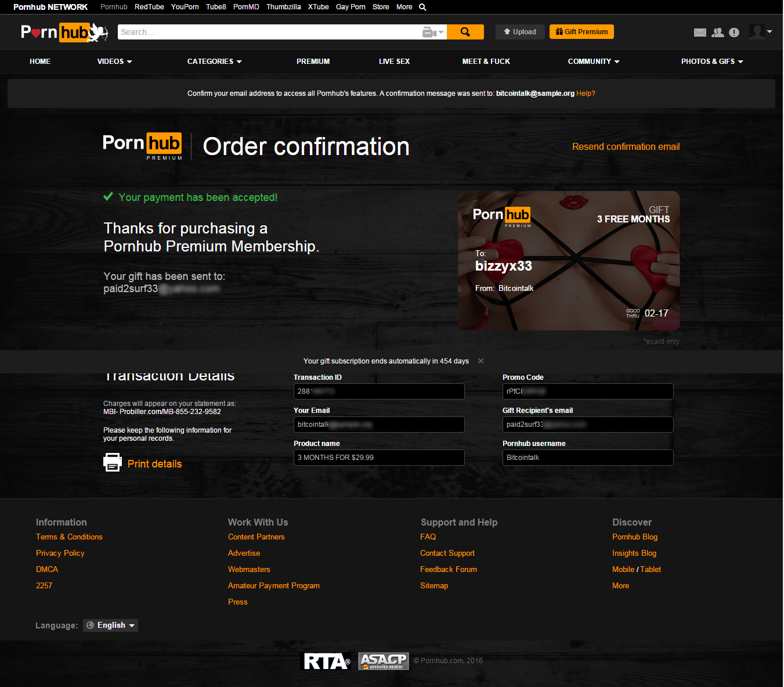Image resolution: width=784 pixels, height=687 pixels.
Task: Click the top network bar search magnifier icon
Action: point(422,7)
